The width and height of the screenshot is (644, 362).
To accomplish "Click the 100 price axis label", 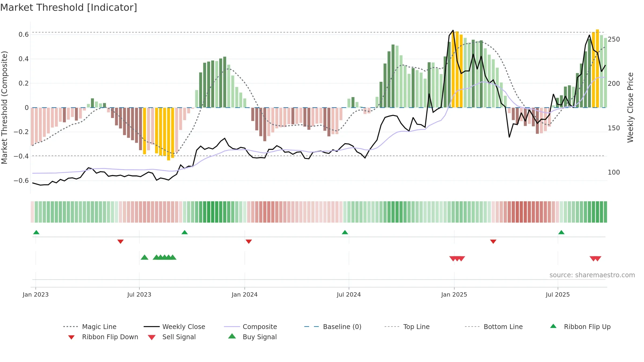I will pyautogui.click(x=614, y=172).
